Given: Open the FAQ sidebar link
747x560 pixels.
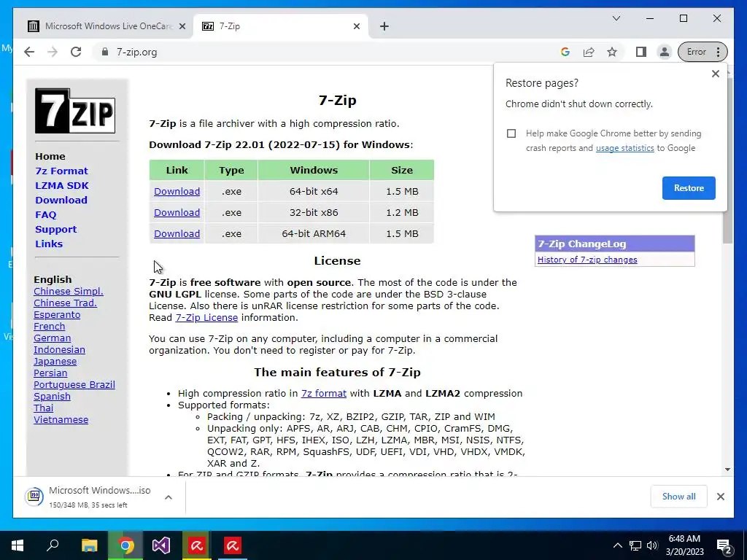Looking at the screenshot, I should point(46,215).
